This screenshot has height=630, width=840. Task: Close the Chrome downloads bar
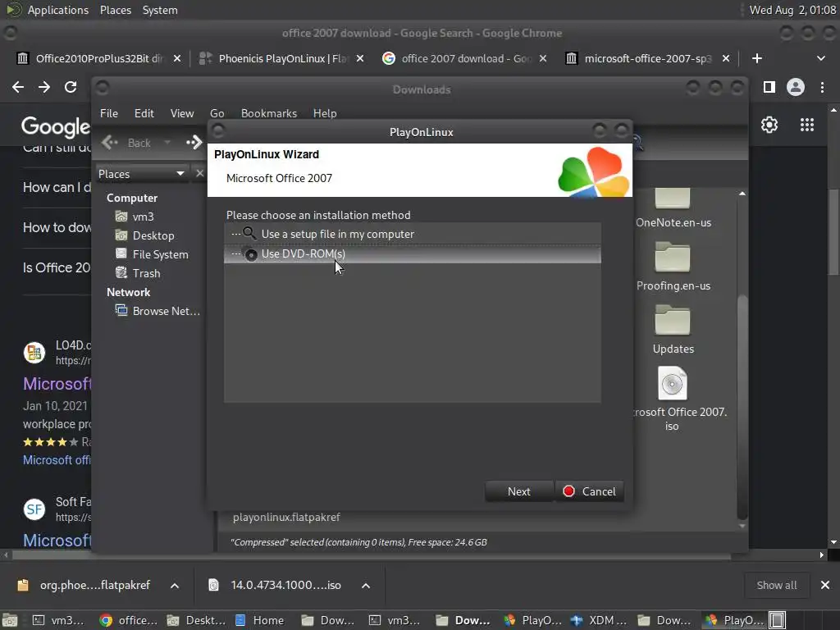pos(825,585)
